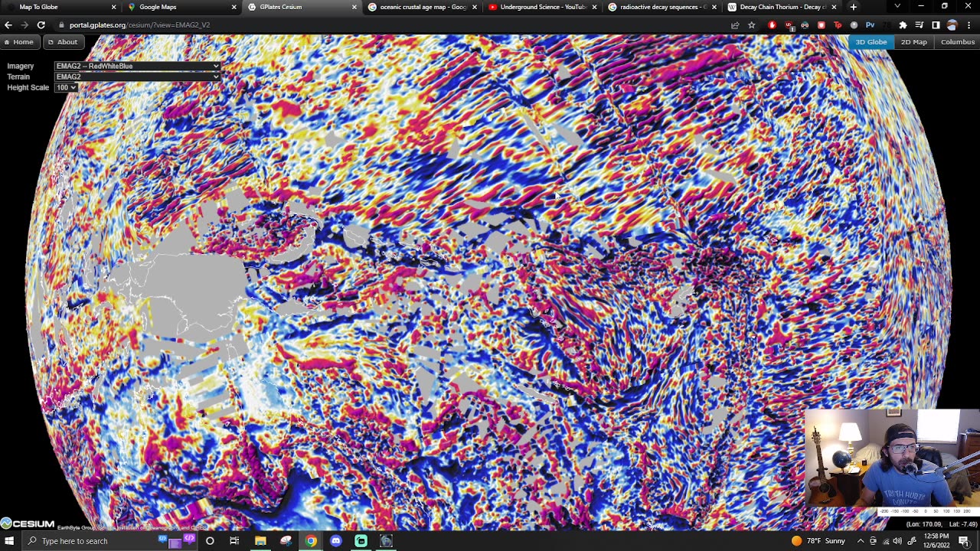Open the red hand ad-blocker extension

point(772,25)
